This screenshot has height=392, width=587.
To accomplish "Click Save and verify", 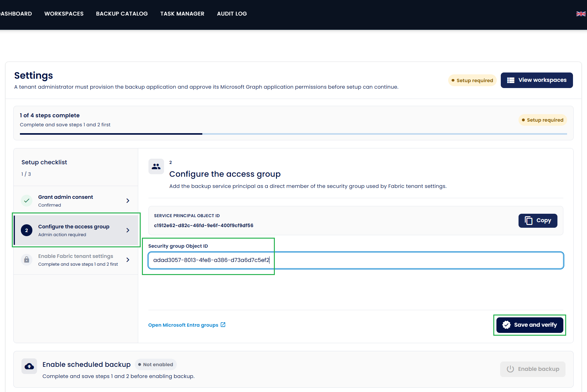I will (530, 325).
